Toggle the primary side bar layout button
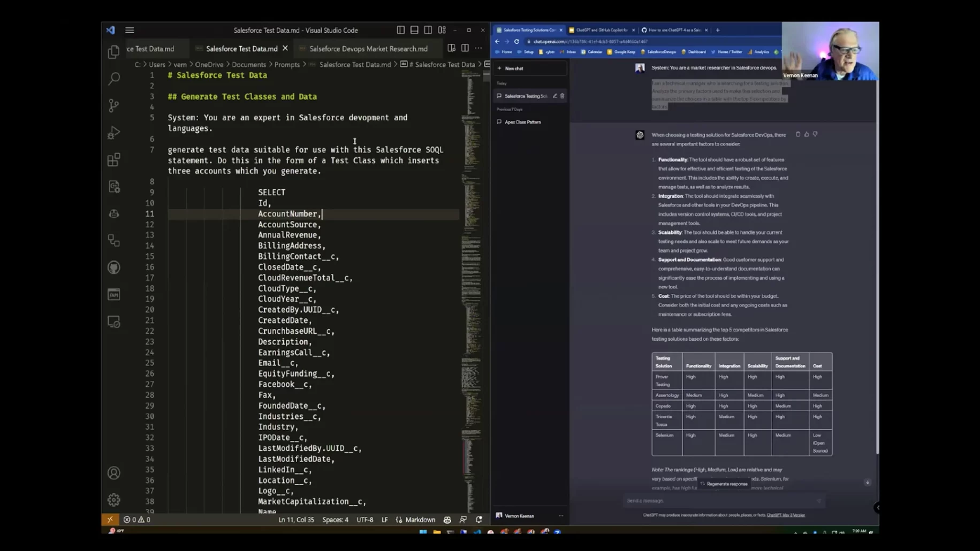The height and width of the screenshot is (551, 980). click(x=400, y=30)
